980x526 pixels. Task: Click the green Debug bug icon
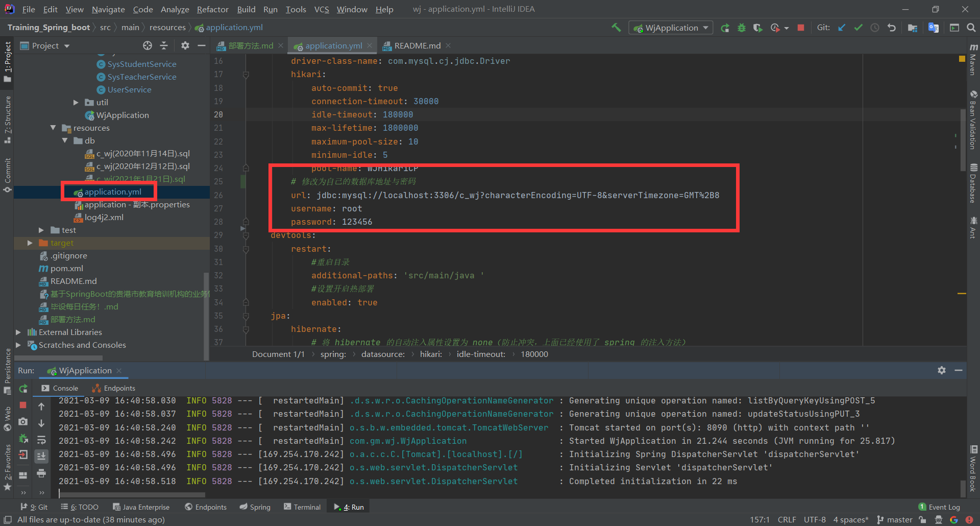(x=741, y=28)
